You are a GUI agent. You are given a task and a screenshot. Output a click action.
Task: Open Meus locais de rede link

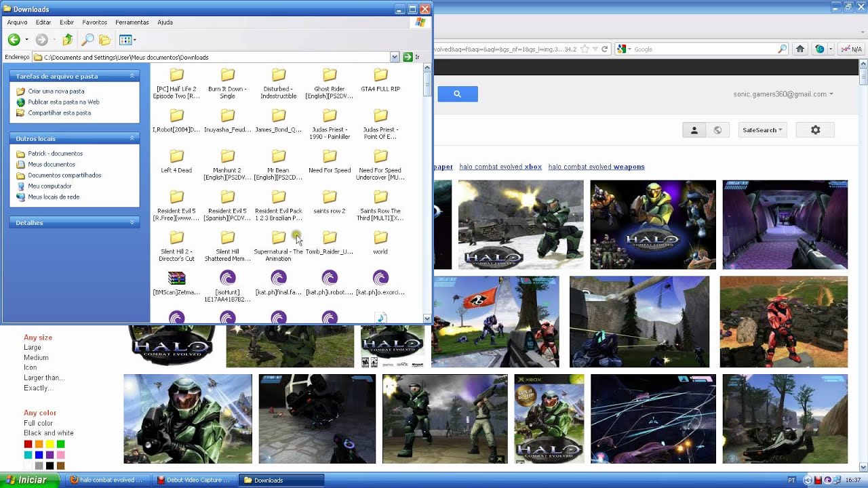point(54,197)
